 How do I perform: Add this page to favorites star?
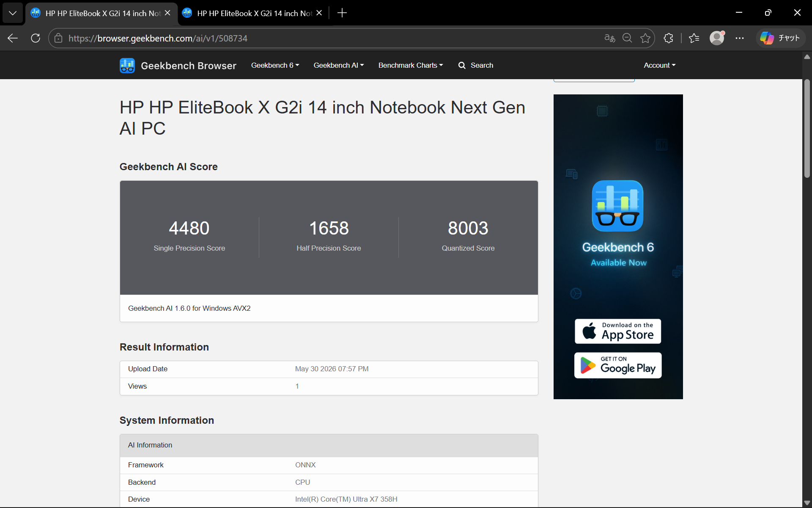[645, 38]
